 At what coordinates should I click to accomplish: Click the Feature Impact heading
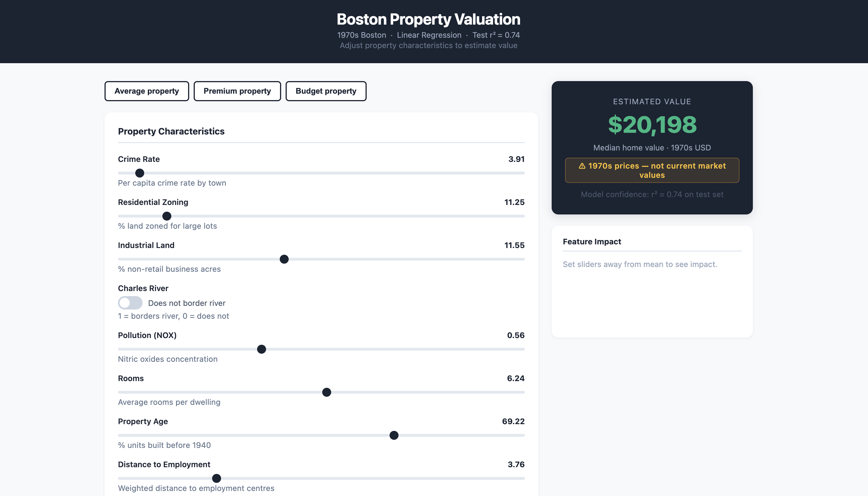pyautogui.click(x=592, y=242)
